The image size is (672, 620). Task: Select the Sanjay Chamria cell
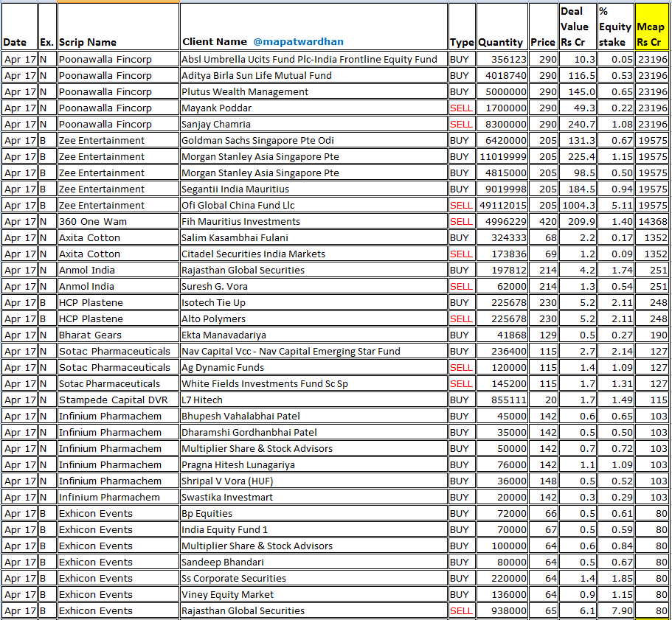point(314,124)
